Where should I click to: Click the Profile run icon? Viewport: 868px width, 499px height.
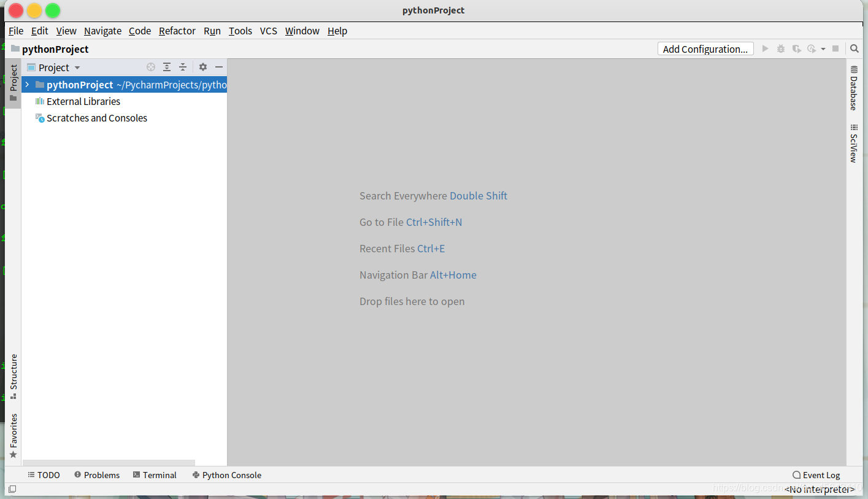pos(812,48)
